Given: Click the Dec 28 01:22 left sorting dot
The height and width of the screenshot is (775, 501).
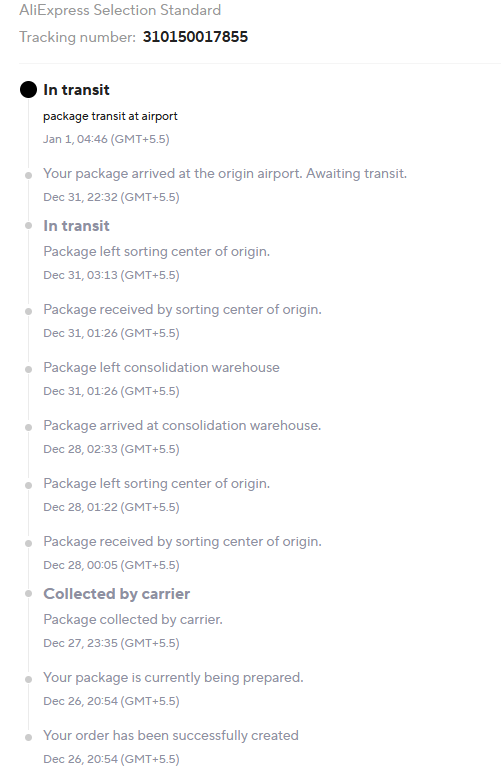Looking at the screenshot, I should [29, 485].
